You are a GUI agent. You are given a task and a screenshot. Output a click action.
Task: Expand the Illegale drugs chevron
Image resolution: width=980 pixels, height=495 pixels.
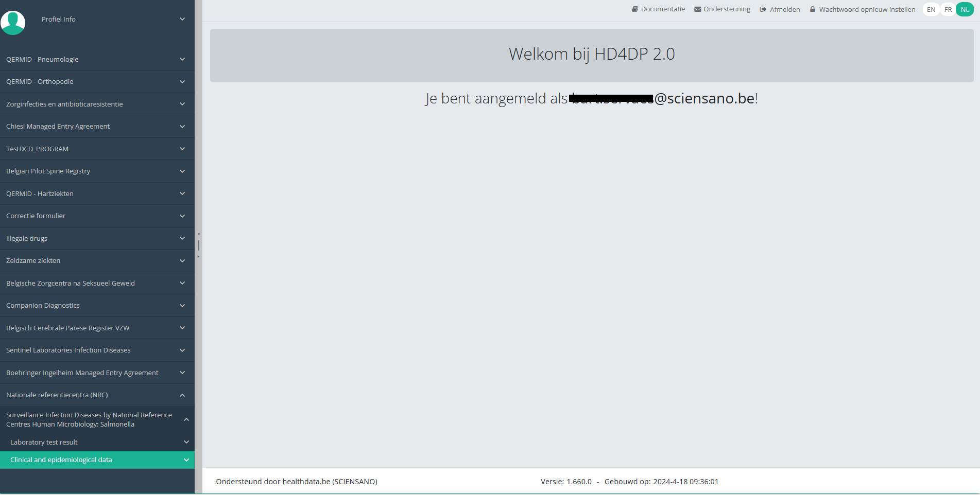click(x=182, y=238)
